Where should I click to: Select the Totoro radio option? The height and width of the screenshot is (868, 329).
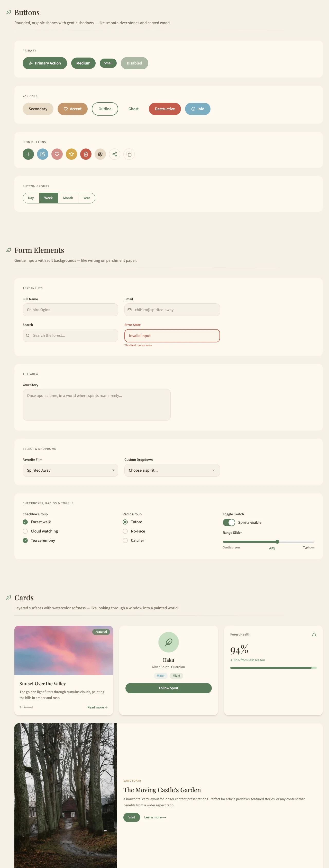click(125, 522)
